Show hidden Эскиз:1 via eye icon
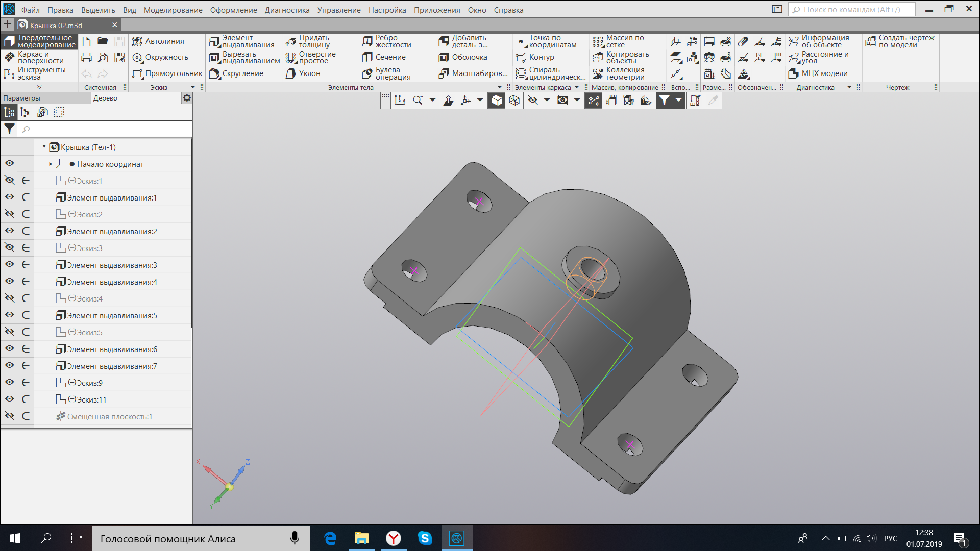This screenshot has height=551, width=980. point(10,180)
